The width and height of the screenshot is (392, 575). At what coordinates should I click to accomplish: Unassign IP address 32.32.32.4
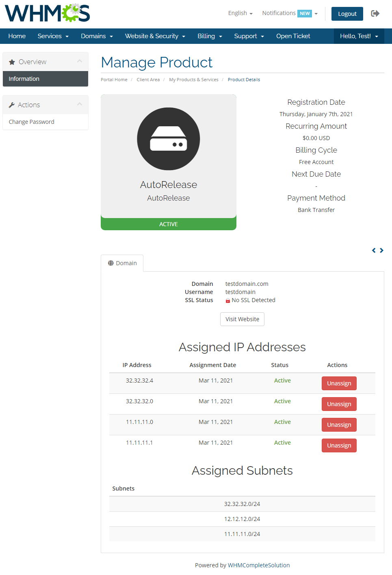click(x=339, y=383)
